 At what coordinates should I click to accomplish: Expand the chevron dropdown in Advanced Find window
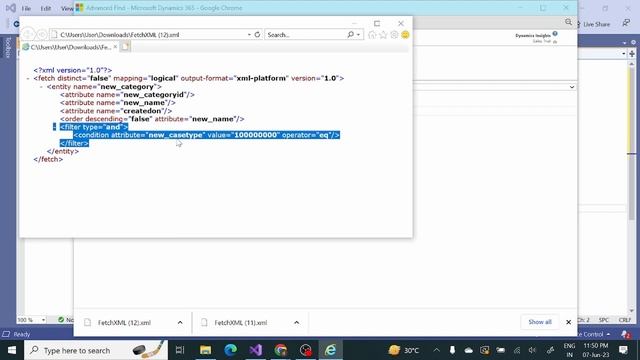[x=571, y=87]
